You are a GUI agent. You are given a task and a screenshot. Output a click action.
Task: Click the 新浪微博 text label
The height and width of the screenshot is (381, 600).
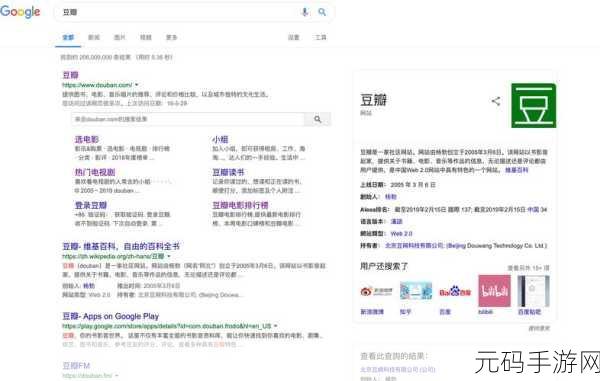point(372,312)
